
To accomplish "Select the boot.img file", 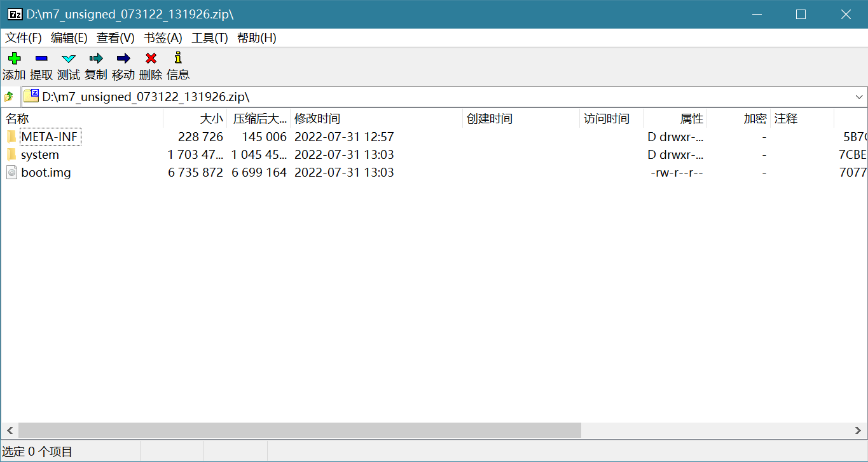I will (x=45, y=172).
